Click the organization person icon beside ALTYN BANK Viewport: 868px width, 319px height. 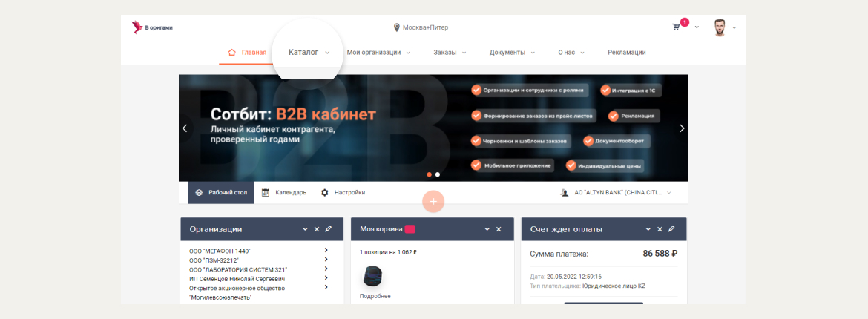point(565,193)
